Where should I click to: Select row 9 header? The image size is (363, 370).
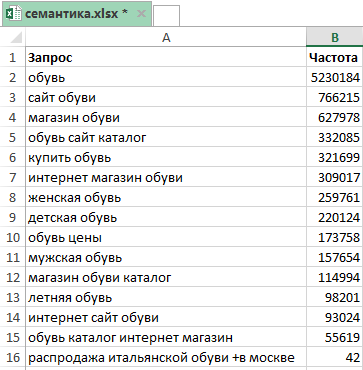coord(12,217)
